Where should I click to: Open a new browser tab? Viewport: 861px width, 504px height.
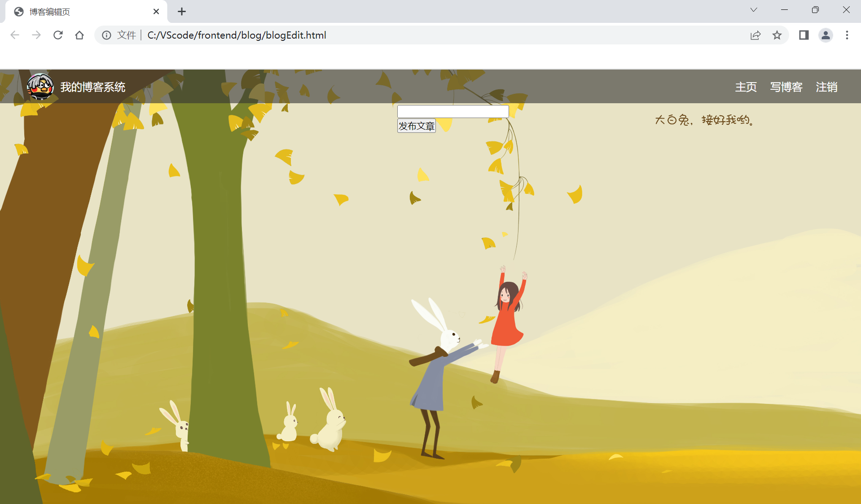click(x=182, y=12)
